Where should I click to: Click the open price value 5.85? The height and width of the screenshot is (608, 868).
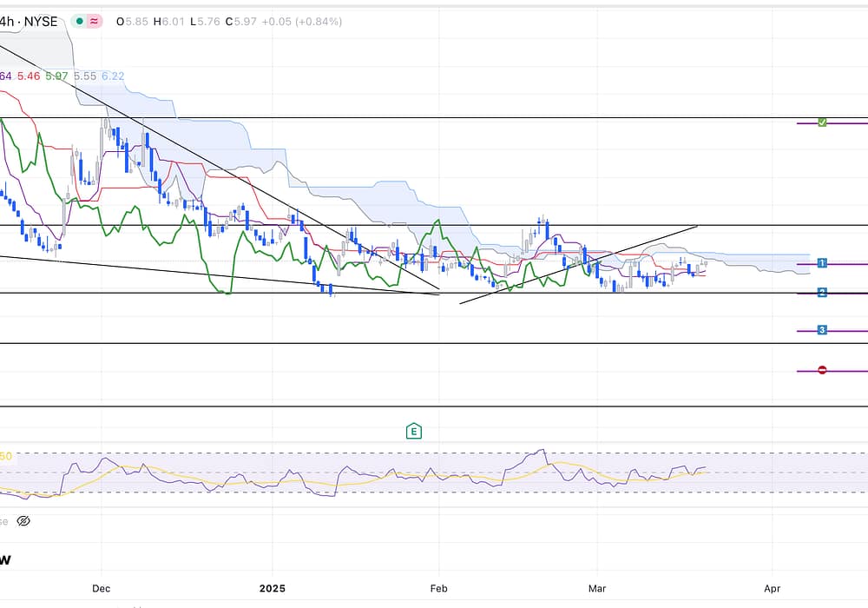pos(136,21)
